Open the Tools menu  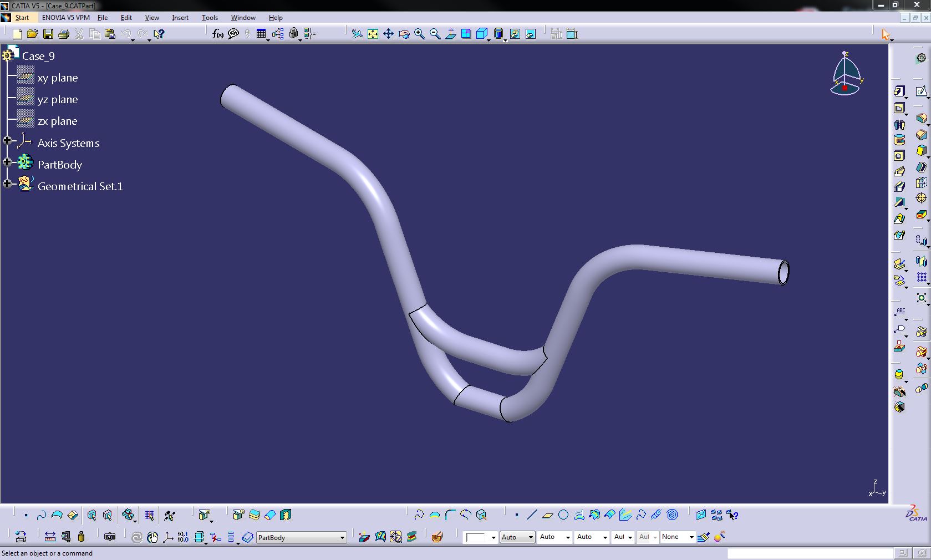click(x=210, y=18)
